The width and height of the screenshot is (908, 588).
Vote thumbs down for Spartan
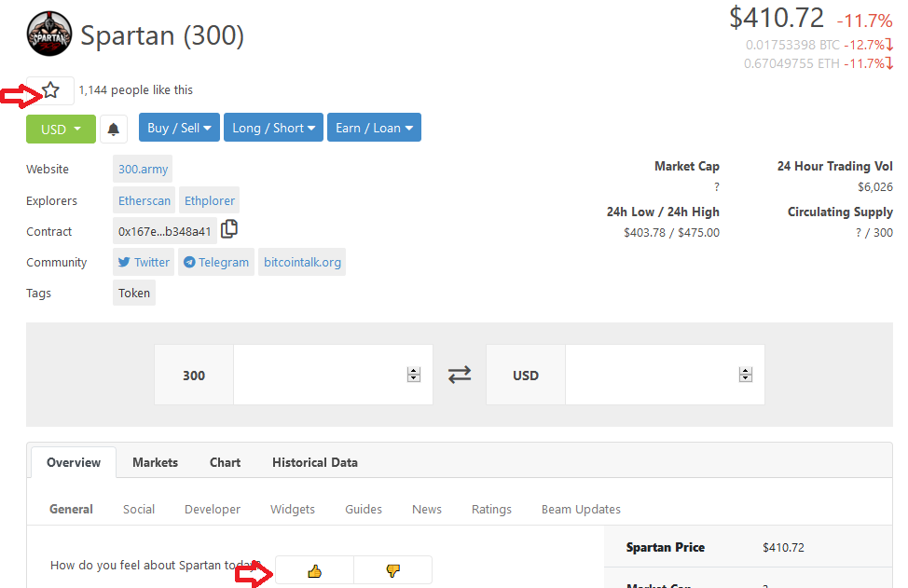392,571
